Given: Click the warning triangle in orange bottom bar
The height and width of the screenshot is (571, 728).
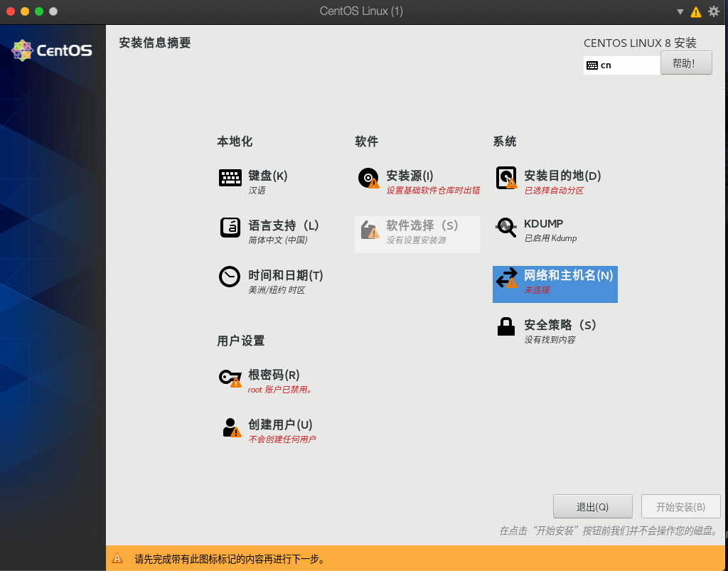Looking at the screenshot, I should (x=117, y=558).
